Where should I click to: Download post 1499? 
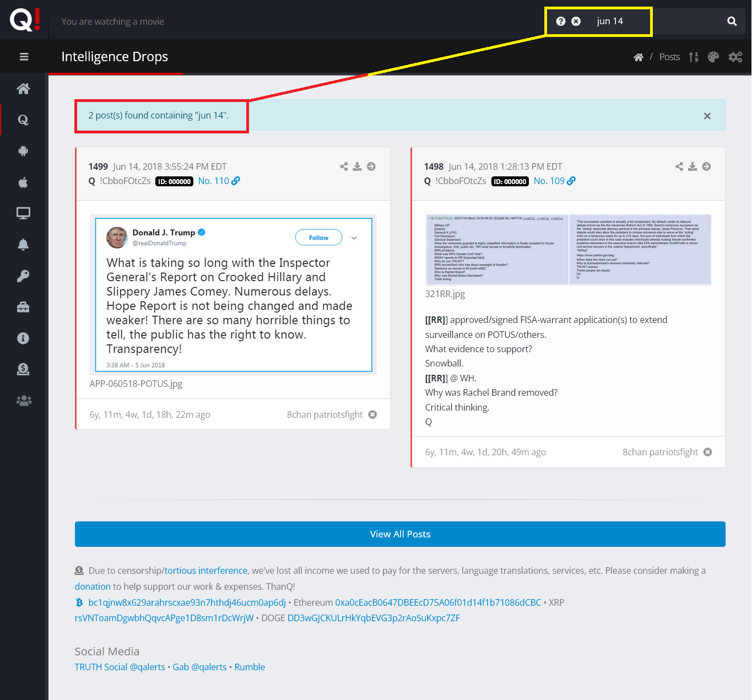coord(358,166)
